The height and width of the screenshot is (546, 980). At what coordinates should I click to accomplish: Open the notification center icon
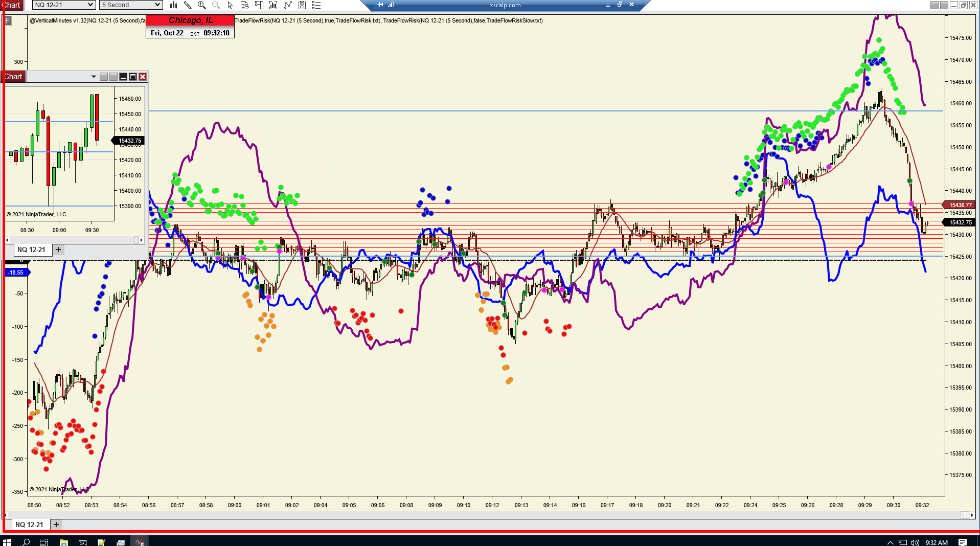(x=963, y=542)
